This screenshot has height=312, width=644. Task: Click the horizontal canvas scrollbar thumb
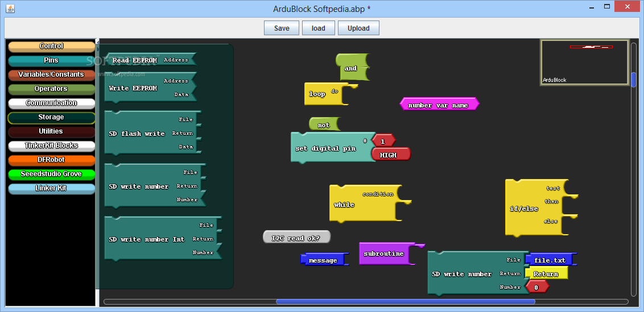tap(406, 302)
